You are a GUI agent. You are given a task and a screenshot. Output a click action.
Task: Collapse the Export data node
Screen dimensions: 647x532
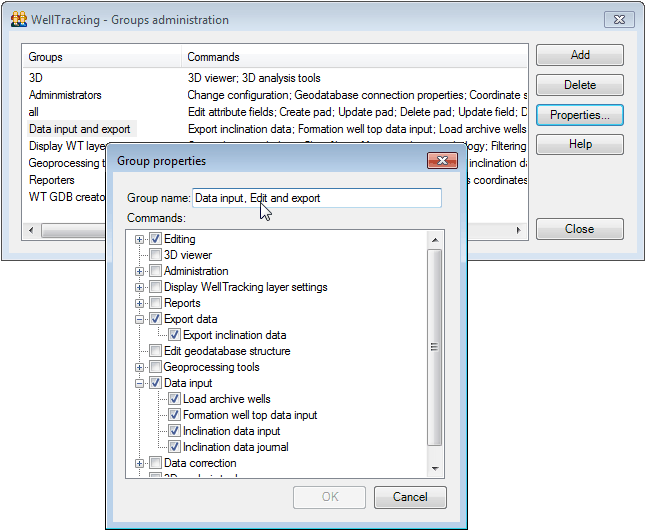[x=139, y=319]
